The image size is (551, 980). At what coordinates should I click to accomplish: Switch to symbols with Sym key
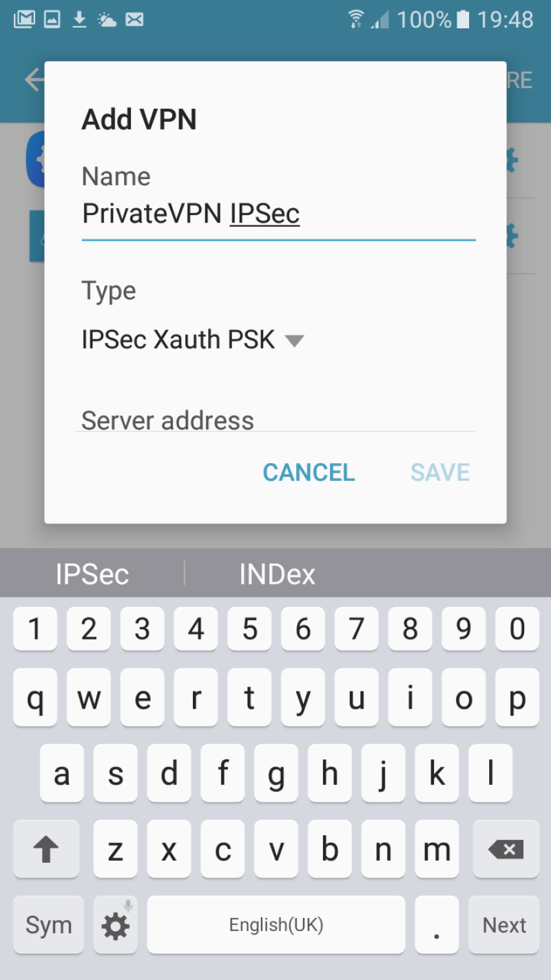[48, 925]
